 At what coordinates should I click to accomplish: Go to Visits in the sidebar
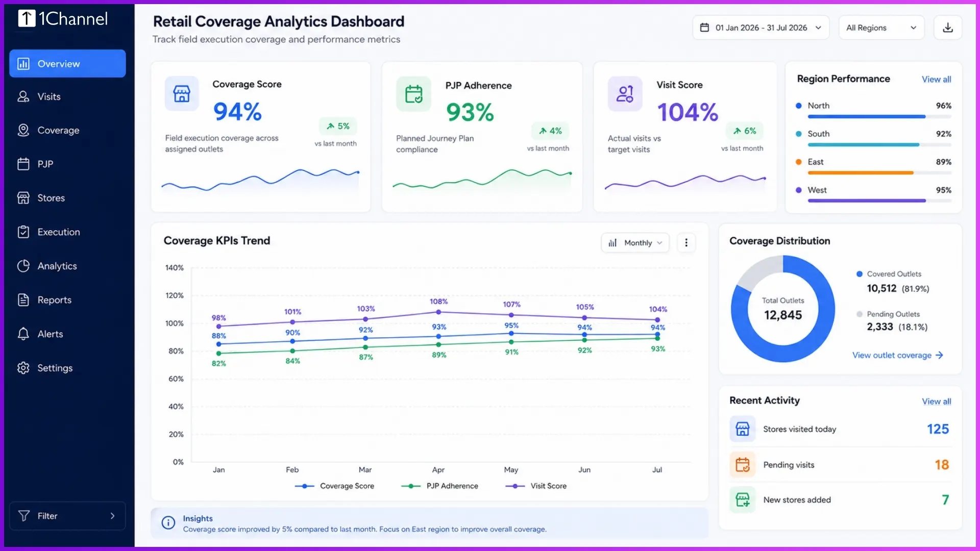point(67,96)
